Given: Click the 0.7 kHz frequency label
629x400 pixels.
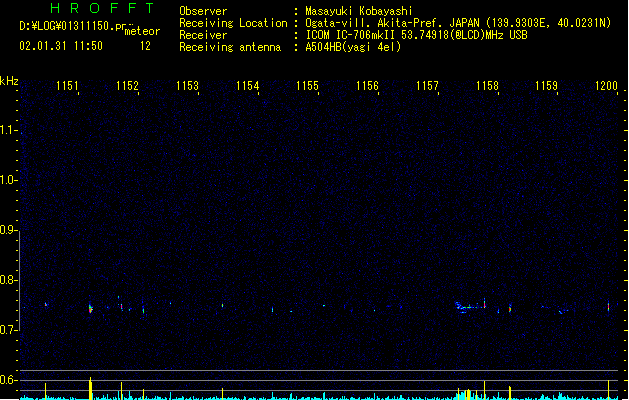Looking at the screenshot, I should point(8,330).
